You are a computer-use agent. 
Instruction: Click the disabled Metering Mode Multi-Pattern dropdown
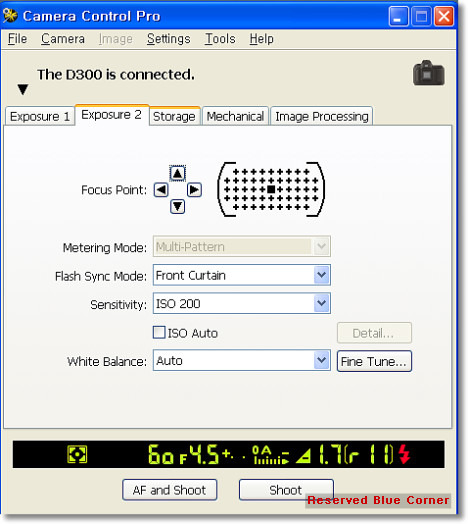[x=242, y=246]
